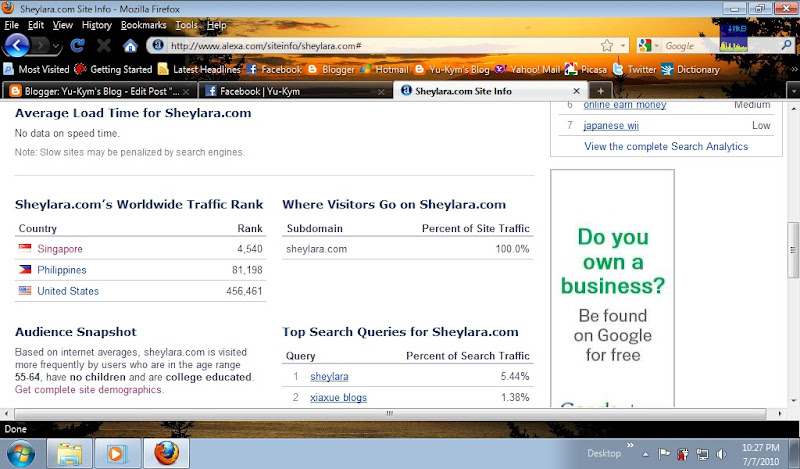The height and width of the screenshot is (469, 800).
Task: Open the back/forward history dropdown
Action: pos(56,47)
